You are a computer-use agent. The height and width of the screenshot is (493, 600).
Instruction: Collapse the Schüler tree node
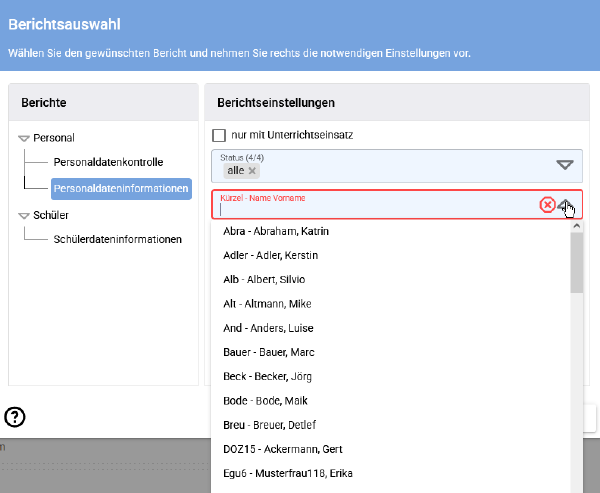pyautogui.click(x=24, y=215)
